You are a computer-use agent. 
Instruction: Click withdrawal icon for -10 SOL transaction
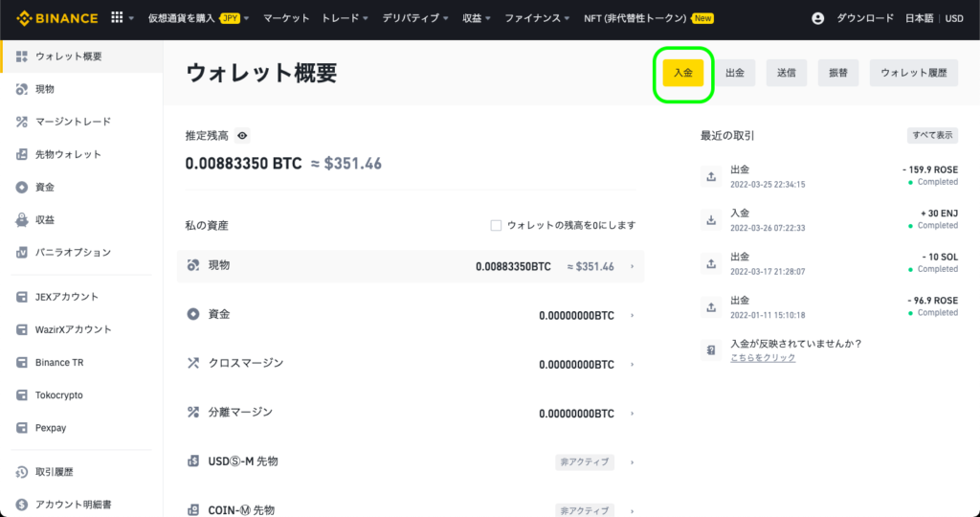[711, 264]
